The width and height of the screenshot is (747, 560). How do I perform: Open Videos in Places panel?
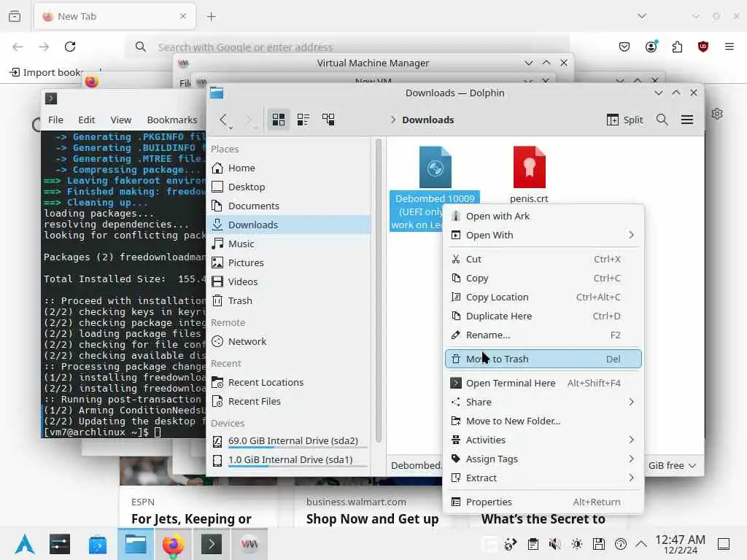(x=289, y=281)
